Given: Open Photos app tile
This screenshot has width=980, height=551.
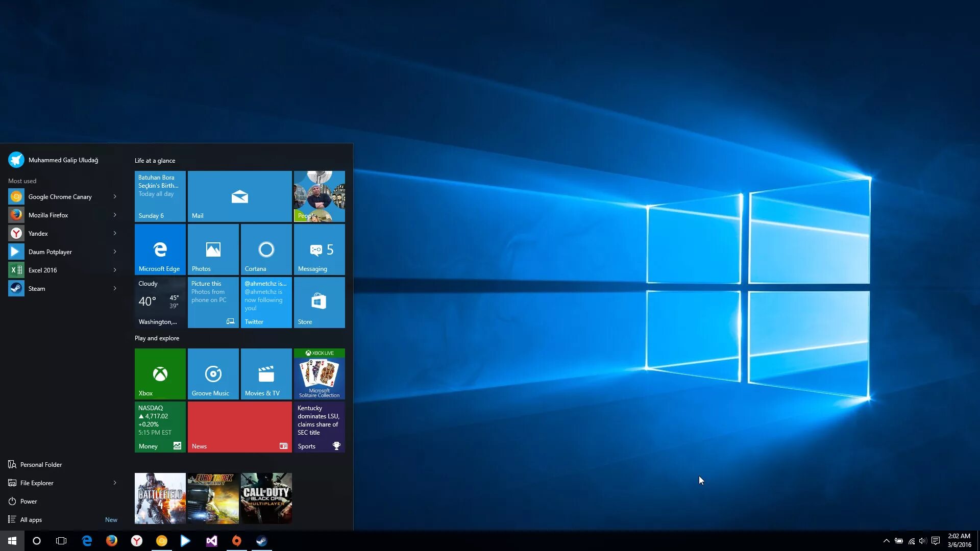Looking at the screenshot, I should tap(213, 249).
